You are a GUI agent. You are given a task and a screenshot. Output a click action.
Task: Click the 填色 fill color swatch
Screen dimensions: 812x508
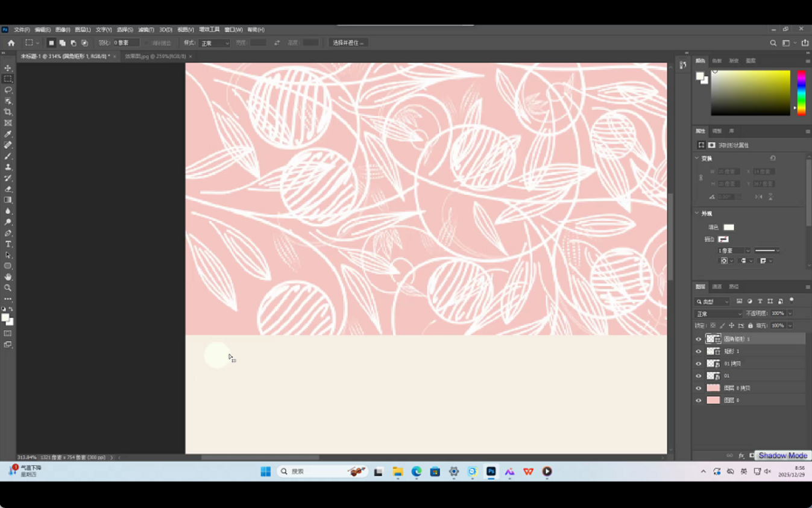(x=729, y=227)
